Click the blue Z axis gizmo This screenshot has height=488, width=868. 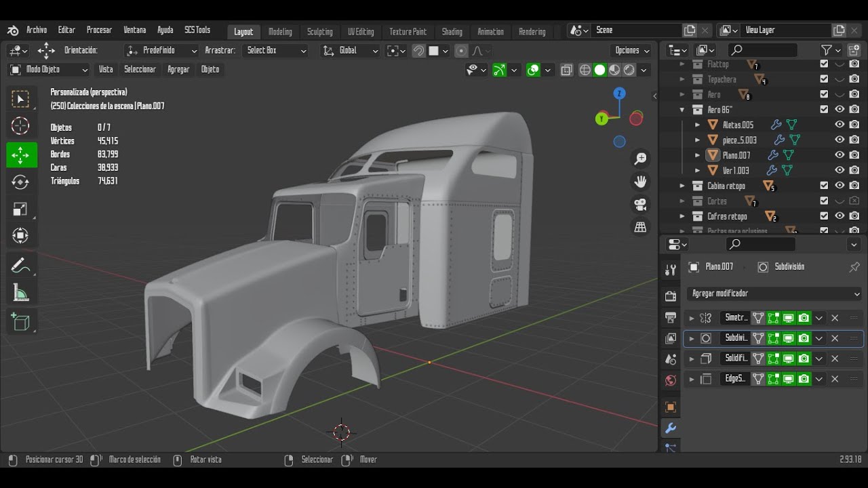619,94
